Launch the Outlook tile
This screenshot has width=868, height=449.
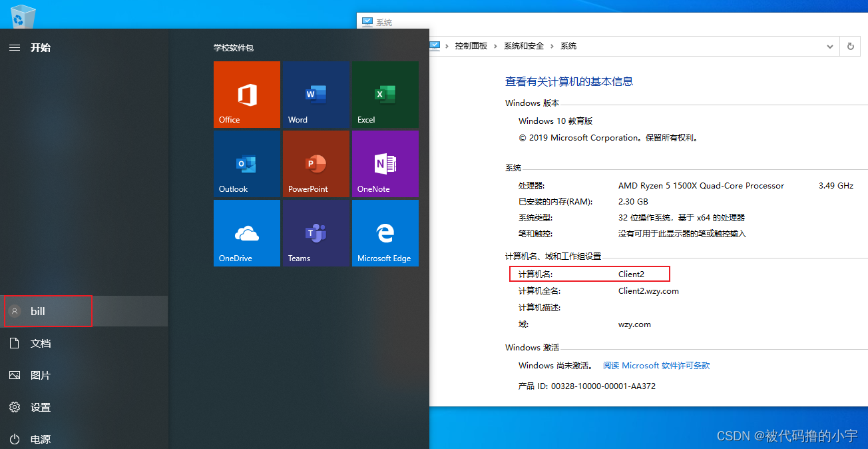click(247, 164)
